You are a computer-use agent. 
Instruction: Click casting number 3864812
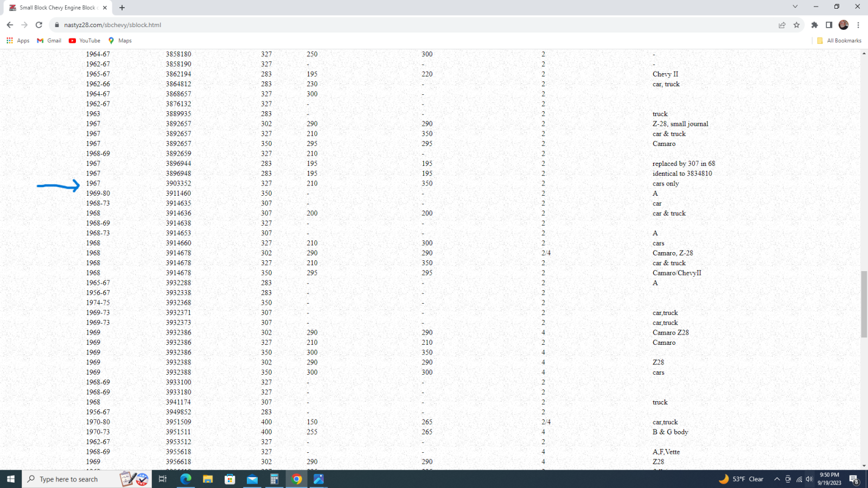178,84
